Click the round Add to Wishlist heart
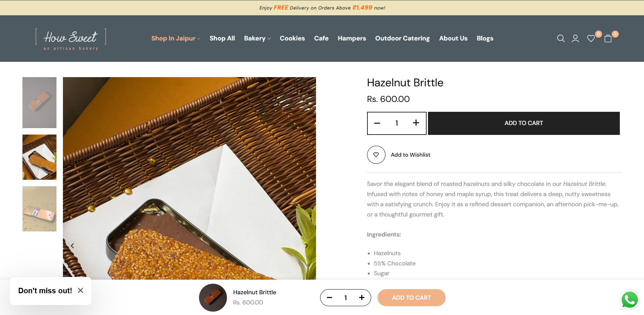 coord(376,155)
